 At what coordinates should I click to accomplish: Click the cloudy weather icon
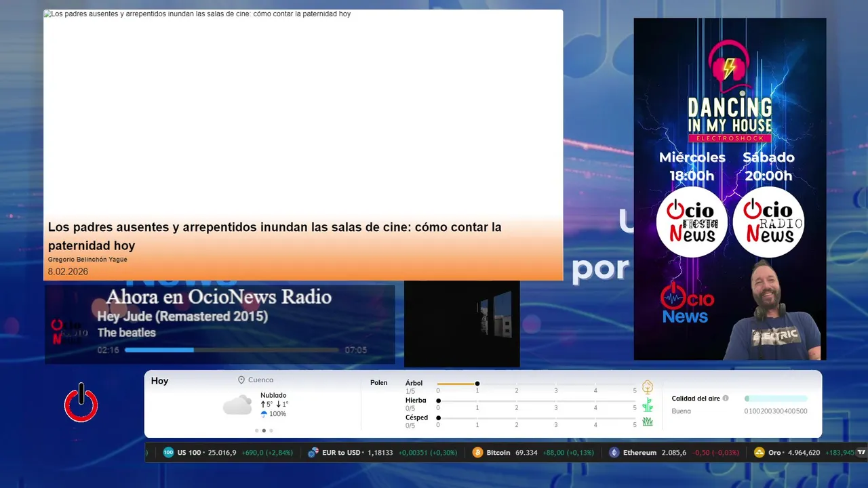(237, 405)
